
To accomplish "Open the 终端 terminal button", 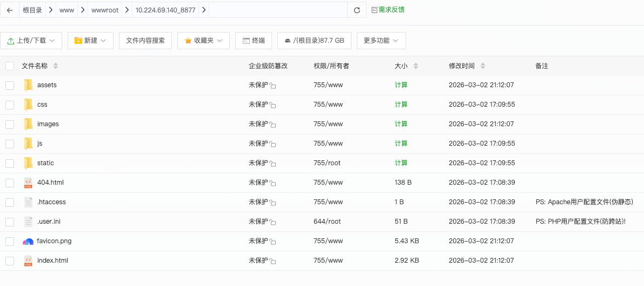I will (254, 41).
